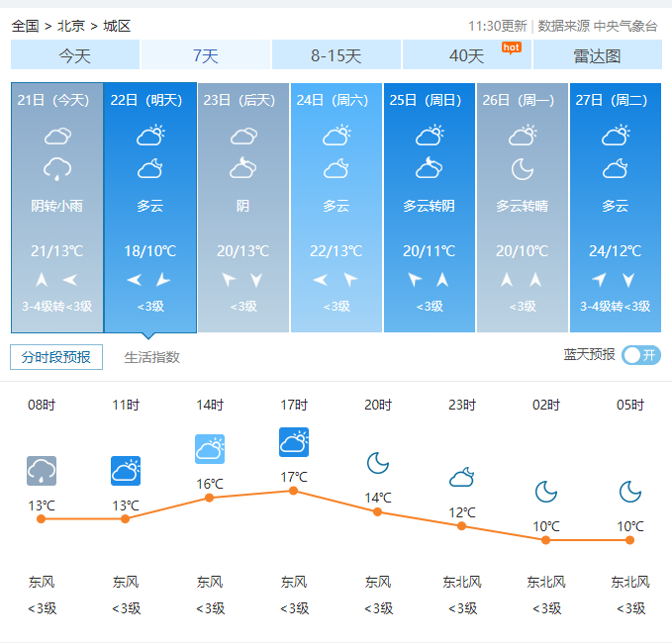The height and width of the screenshot is (643, 672).
Task: Open the 8-15天 forecast tab
Action: (x=336, y=55)
